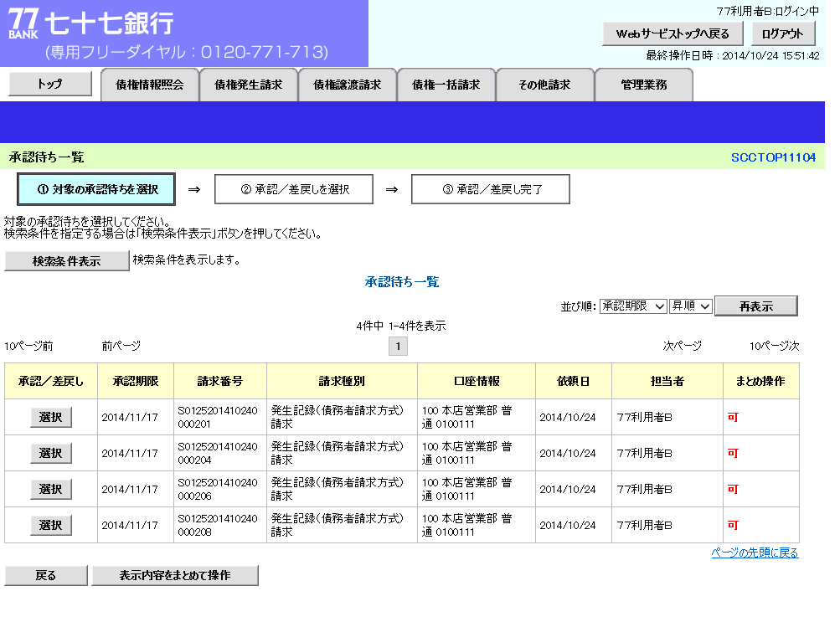Click request number ending 000204
The image size is (840, 622).
tap(218, 453)
